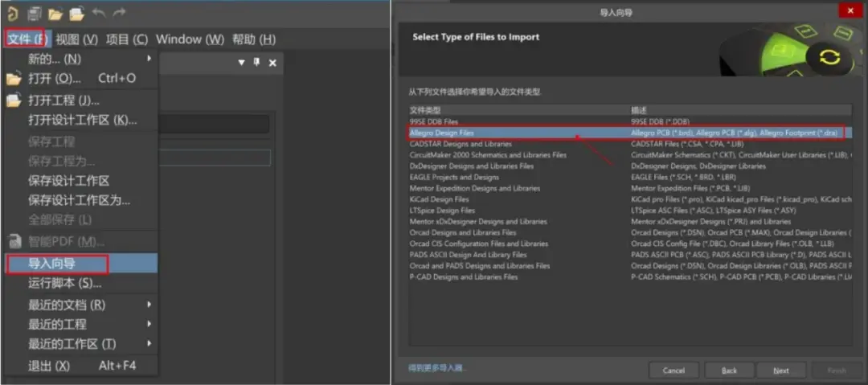Viewport: 868px width, 385px height.
Task: Open the 视图 (V) menu
Action: [x=77, y=39]
